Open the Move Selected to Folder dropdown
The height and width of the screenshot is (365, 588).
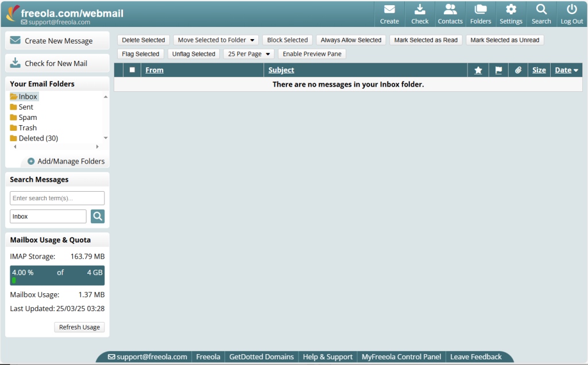[x=215, y=40]
